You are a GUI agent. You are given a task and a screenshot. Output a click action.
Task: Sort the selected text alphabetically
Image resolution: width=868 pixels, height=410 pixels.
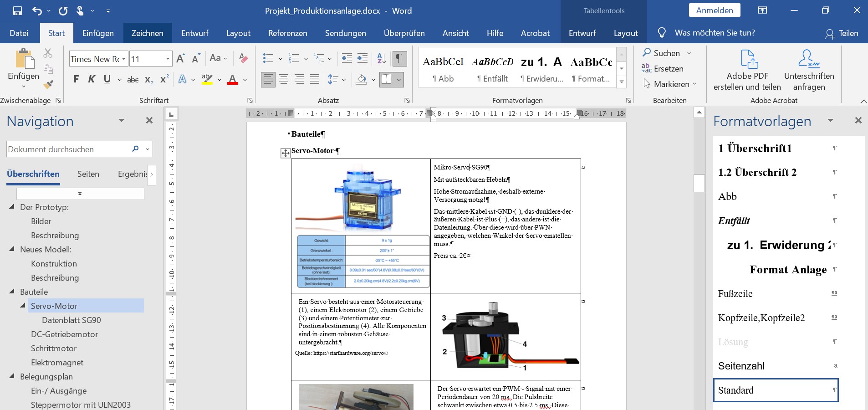[x=382, y=58]
